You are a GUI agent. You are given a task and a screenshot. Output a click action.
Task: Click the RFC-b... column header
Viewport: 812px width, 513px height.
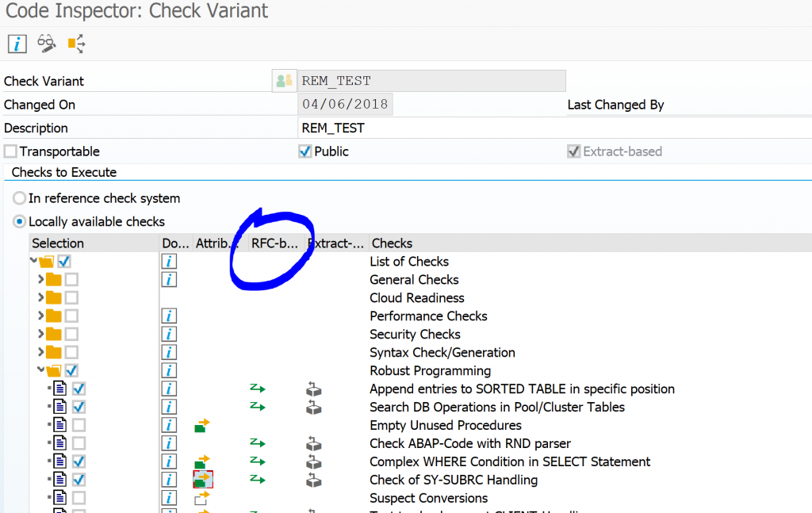[274, 243]
